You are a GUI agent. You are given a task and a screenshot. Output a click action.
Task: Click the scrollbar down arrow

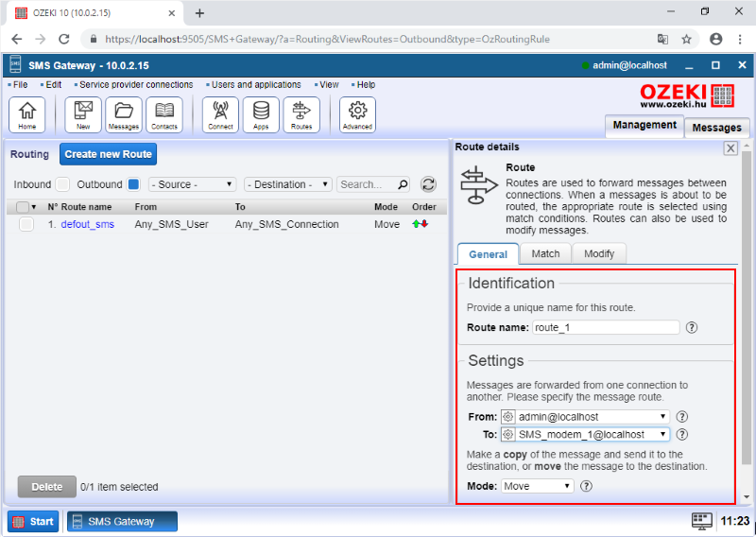(747, 496)
